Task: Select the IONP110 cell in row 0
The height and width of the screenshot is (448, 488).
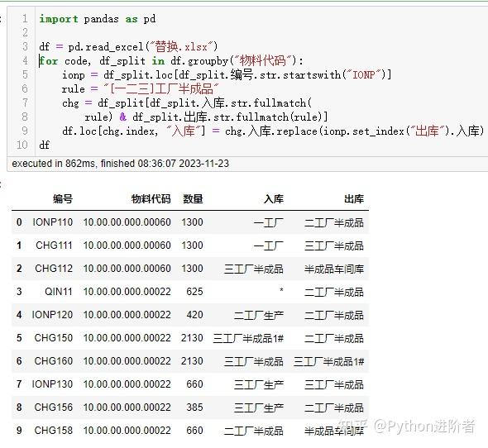Action: pos(53,222)
